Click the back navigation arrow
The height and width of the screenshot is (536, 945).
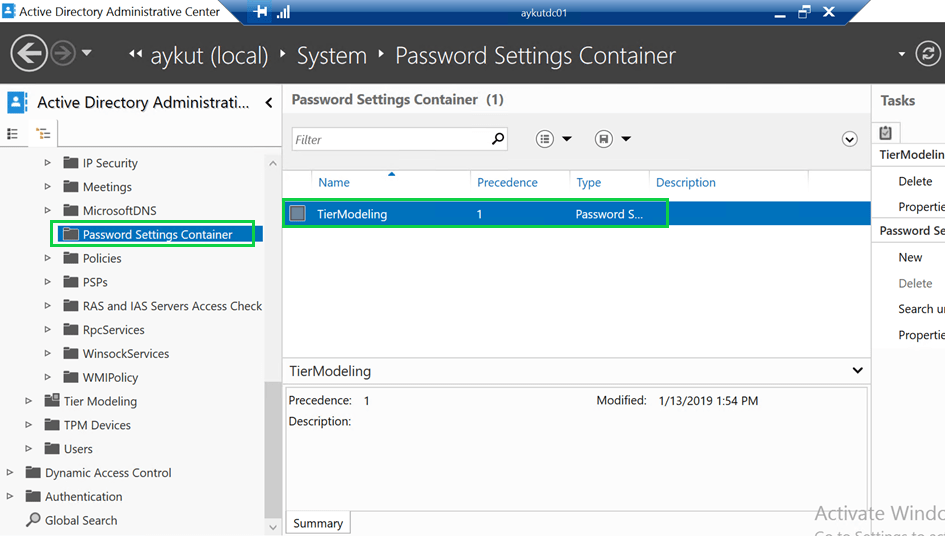tap(30, 54)
